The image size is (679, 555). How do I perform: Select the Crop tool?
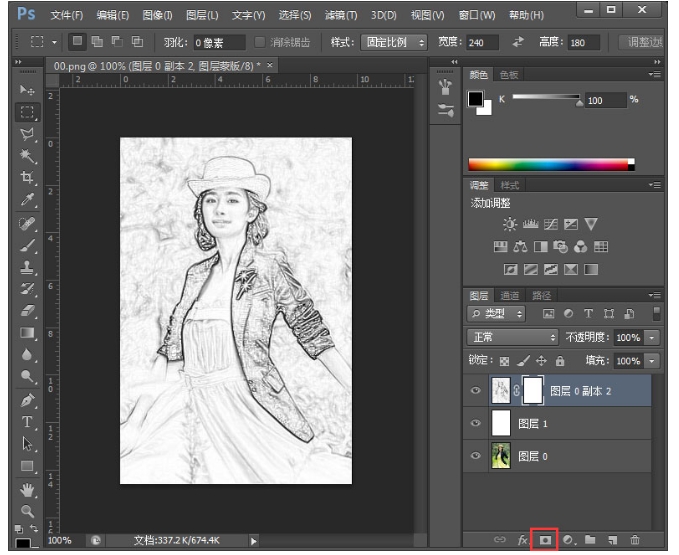(x=27, y=177)
